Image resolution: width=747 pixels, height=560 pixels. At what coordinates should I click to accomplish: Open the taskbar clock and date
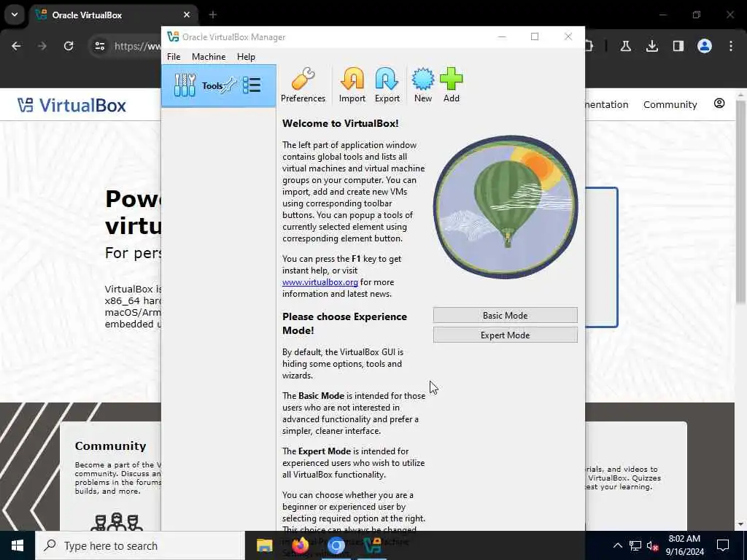(x=684, y=545)
